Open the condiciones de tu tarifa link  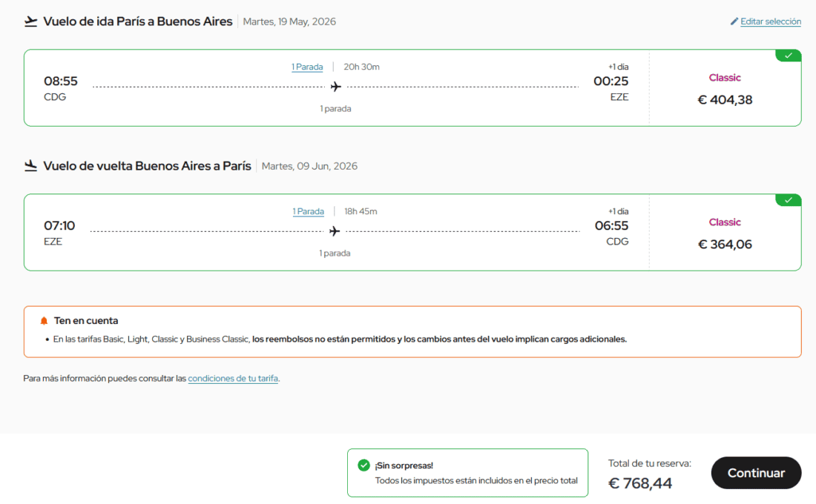pos(233,379)
